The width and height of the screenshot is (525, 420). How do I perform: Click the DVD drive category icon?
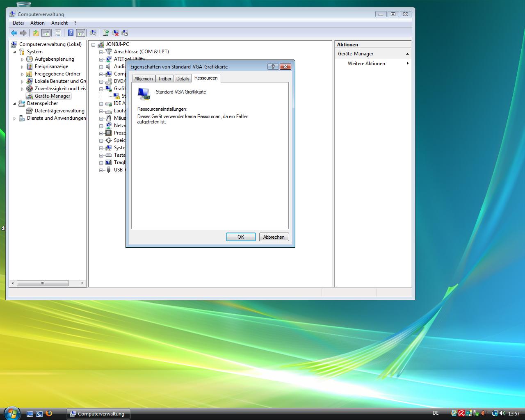pyautogui.click(x=108, y=81)
